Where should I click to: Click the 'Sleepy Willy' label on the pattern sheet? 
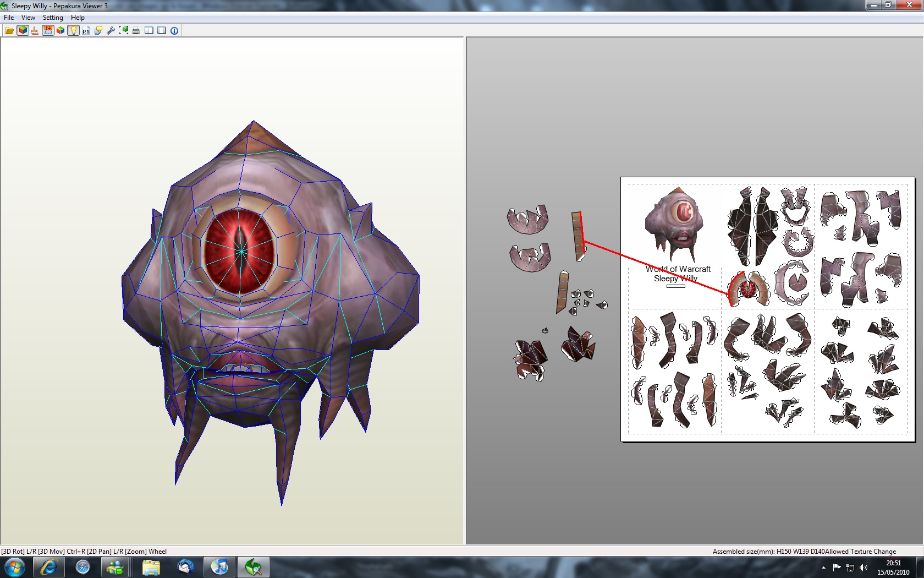coord(675,279)
